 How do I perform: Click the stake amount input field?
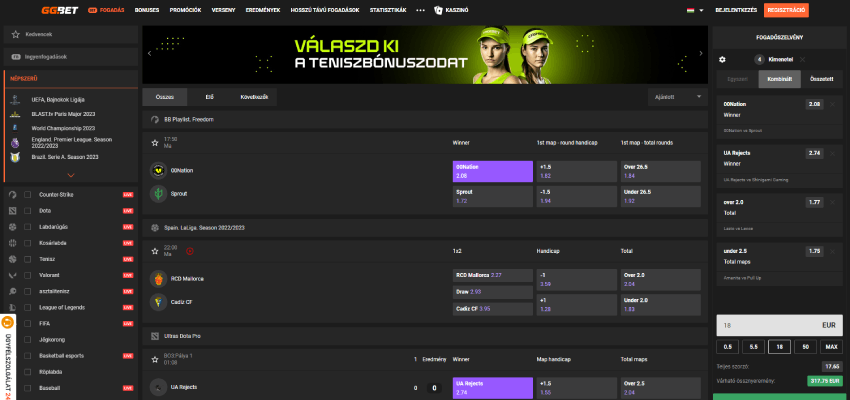coord(764,326)
